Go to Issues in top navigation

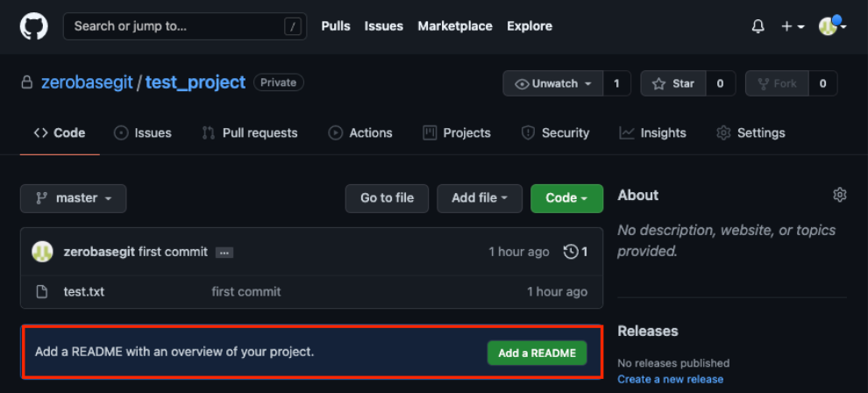(x=384, y=26)
